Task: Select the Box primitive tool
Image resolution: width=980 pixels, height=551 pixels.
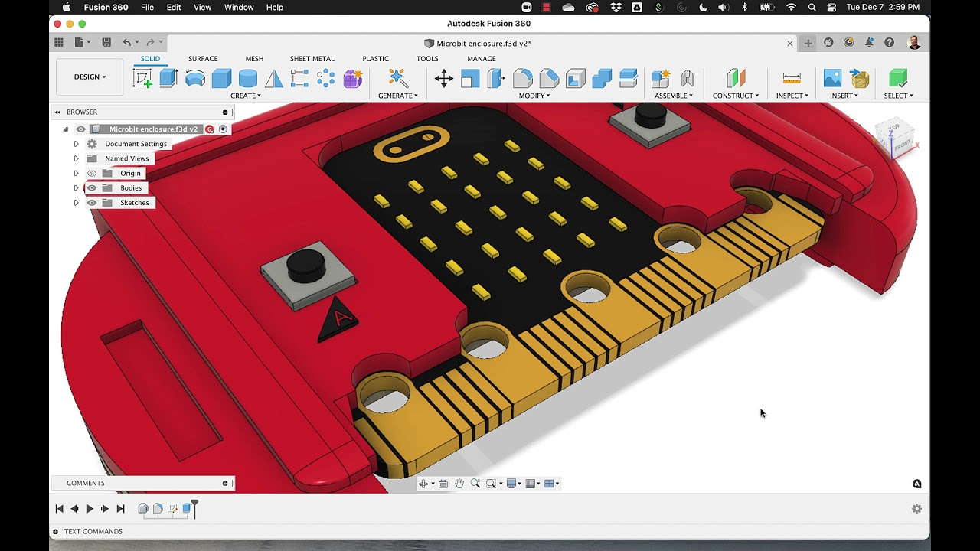Action: (221, 78)
